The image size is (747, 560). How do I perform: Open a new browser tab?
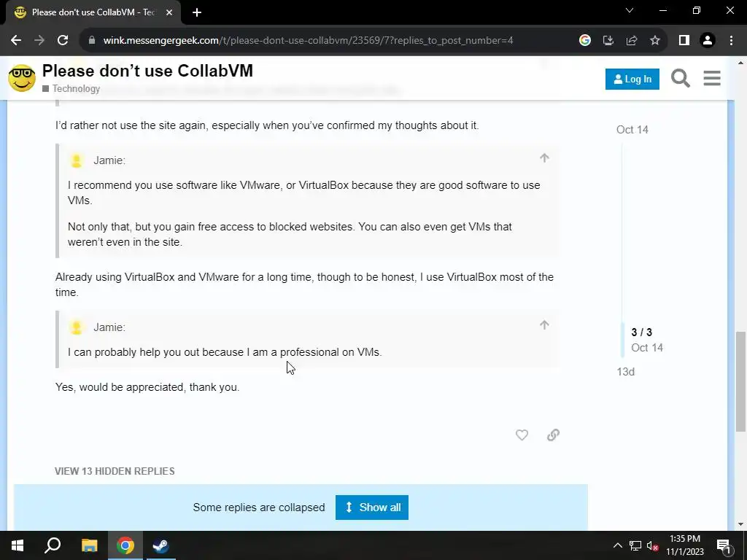pyautogui.click(x=197, y=13)
